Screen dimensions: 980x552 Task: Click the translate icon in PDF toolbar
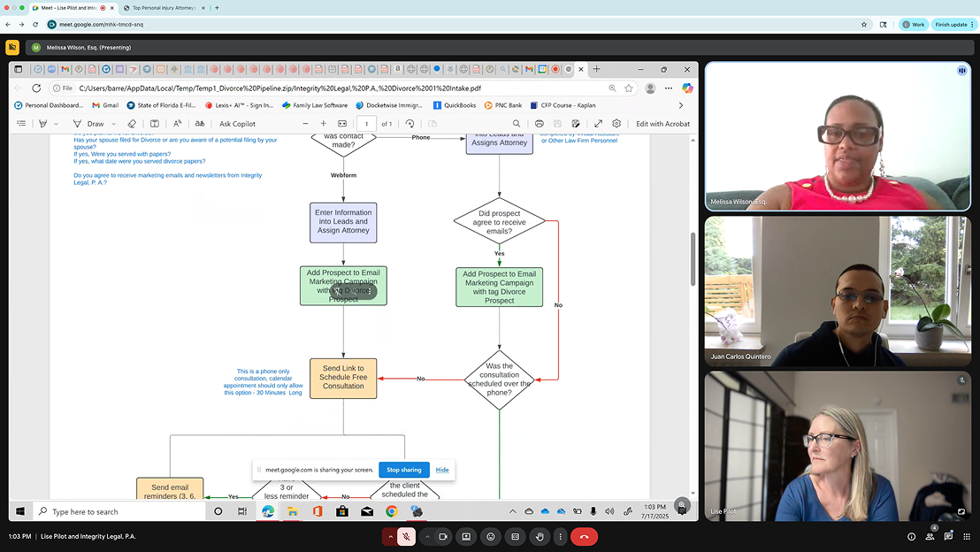(199, 124)
